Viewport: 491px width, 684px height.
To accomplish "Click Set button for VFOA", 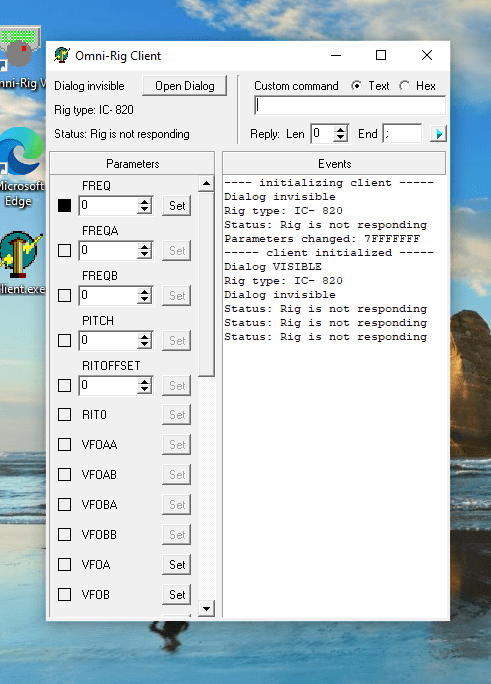I will (x=177, y=564).
